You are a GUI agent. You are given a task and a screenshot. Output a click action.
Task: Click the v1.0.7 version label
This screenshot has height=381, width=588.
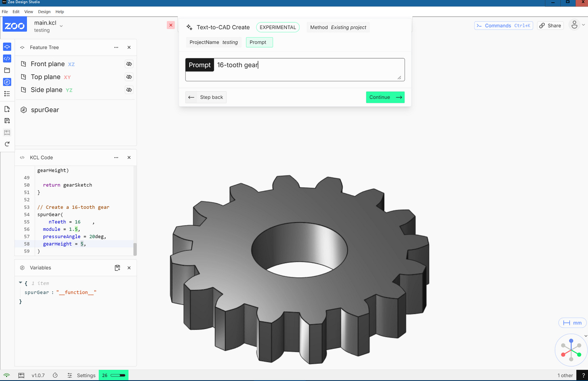38,375
